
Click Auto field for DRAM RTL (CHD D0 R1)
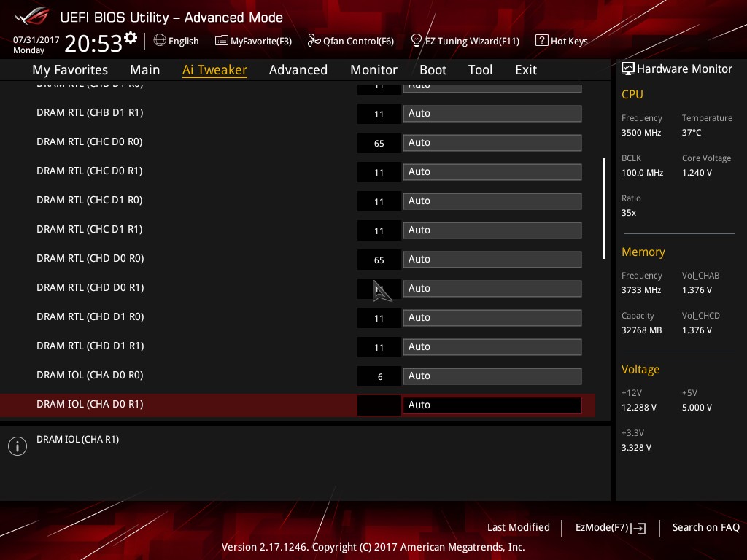click(x=492, y=288)
